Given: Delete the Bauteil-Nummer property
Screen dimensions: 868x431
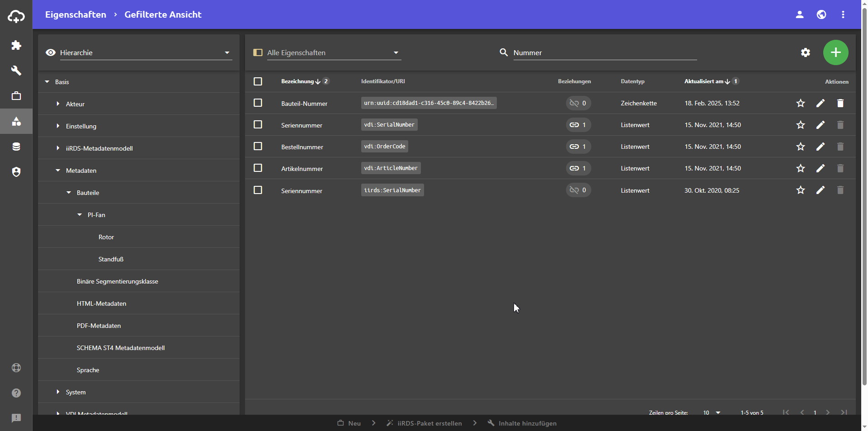Looking at the screenshot, I should tap(840, 103).
